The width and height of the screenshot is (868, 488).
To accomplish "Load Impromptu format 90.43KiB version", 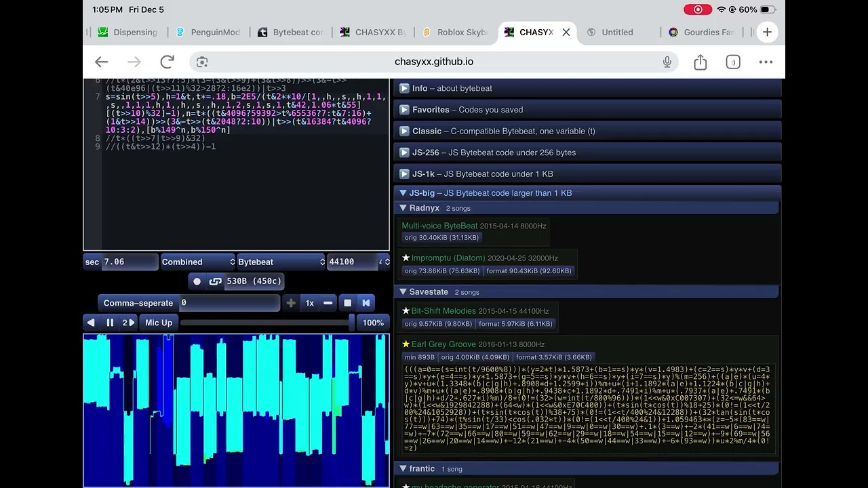I will pos(529,271).
